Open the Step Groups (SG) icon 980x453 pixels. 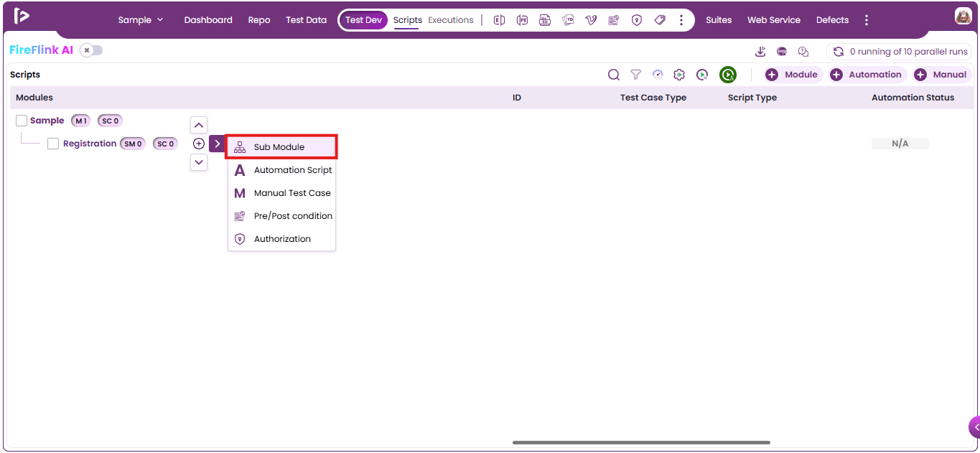pyautogui.click(x=545, y=20)
